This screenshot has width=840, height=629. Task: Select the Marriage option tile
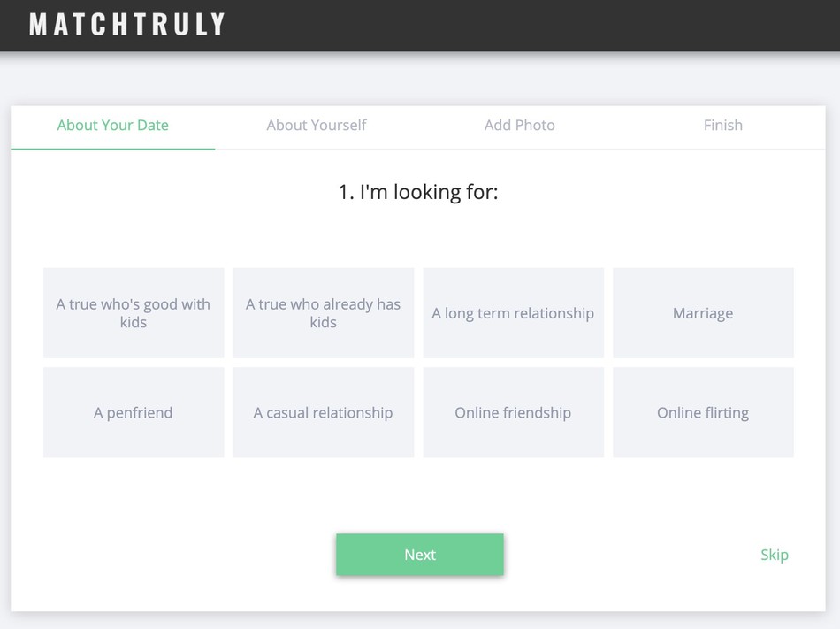click(x=703, y=313)
